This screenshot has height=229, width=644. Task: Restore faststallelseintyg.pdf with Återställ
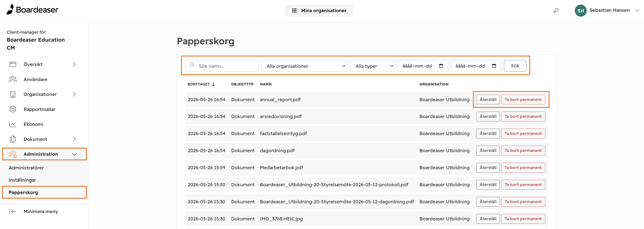pyautogui.click(x=488, y=134)
